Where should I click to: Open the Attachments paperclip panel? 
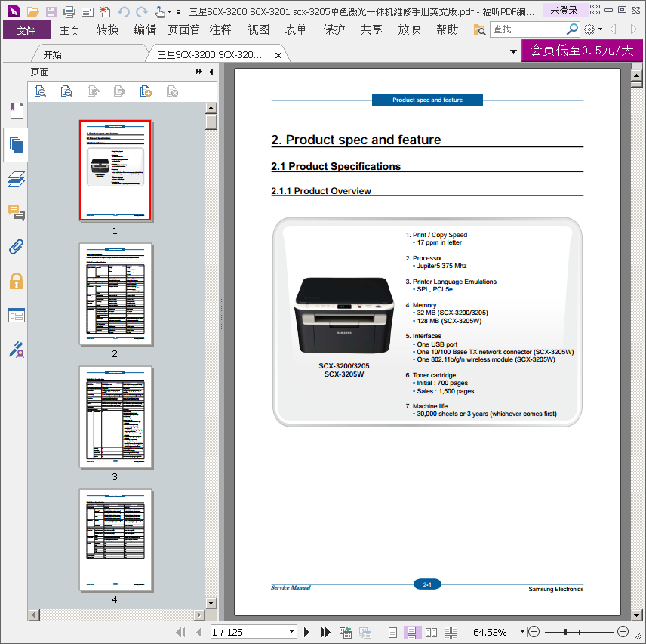[17, 246]
